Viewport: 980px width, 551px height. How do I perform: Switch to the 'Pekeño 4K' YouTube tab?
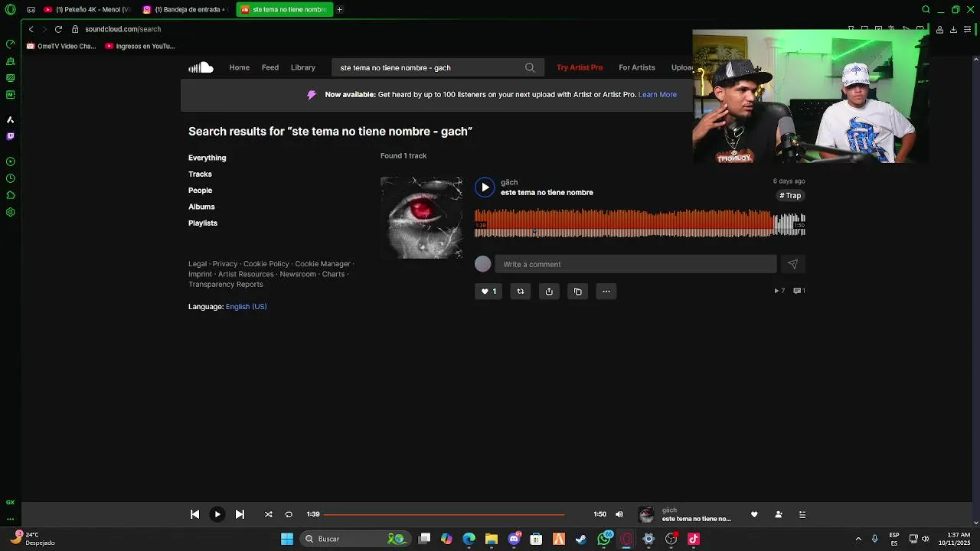click(x=87, y=9)
